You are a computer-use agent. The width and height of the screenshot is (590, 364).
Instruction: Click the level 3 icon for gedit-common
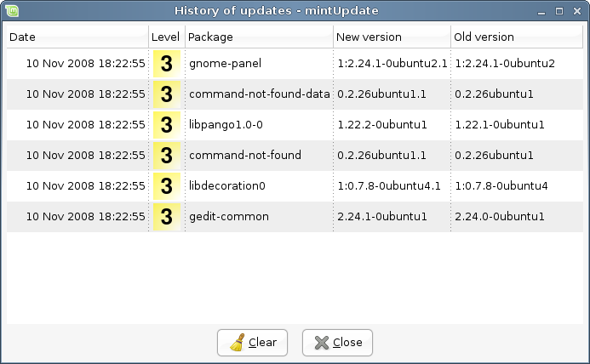click(x=167, y=217)
